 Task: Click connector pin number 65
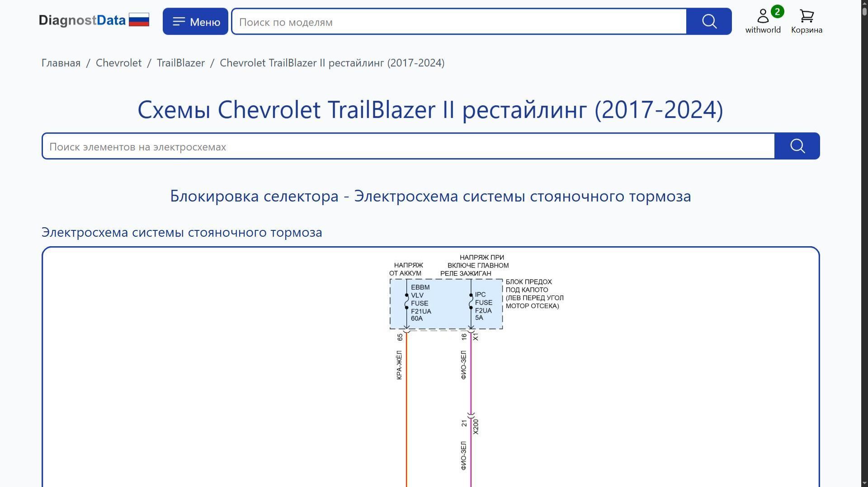(400, 337)
